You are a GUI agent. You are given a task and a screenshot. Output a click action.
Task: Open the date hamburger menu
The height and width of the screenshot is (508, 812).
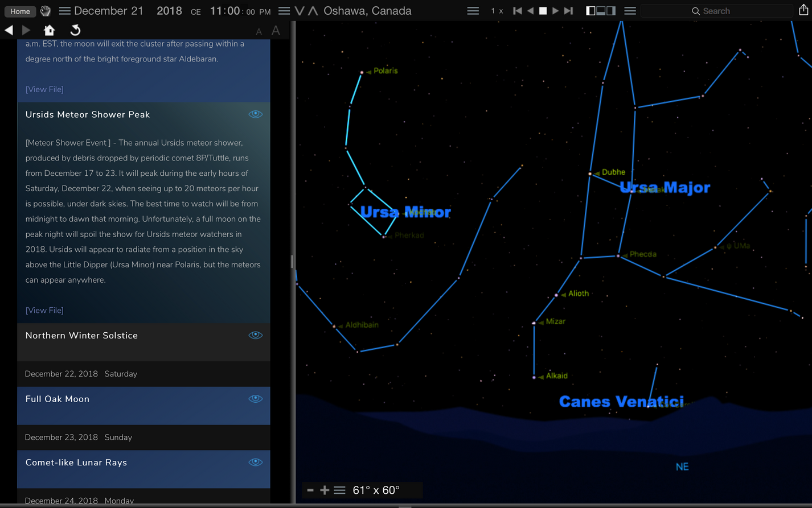pyautogui.click(x=64, y=10)
